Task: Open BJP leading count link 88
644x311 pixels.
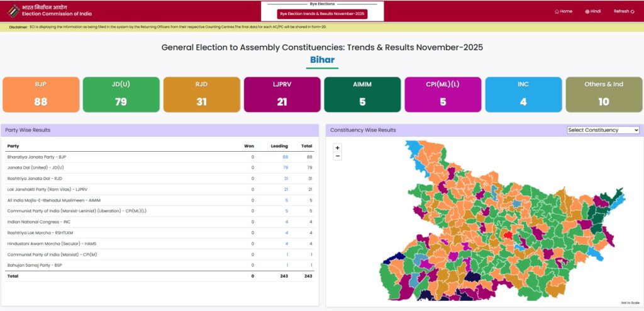Action: [x=285, y=157]
